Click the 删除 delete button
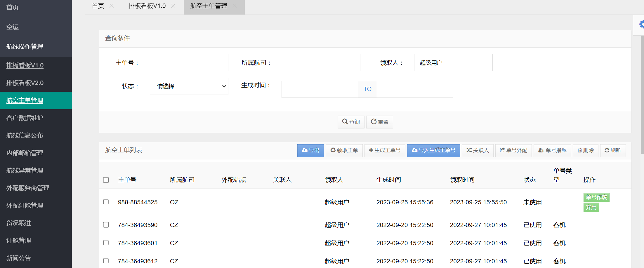Image resolution: width=644 pixels, height=268 pixels. coord(586,150)
